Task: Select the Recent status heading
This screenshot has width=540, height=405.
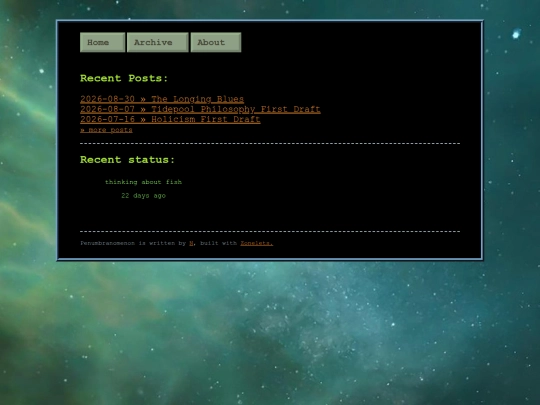Action: coord(127,160)
